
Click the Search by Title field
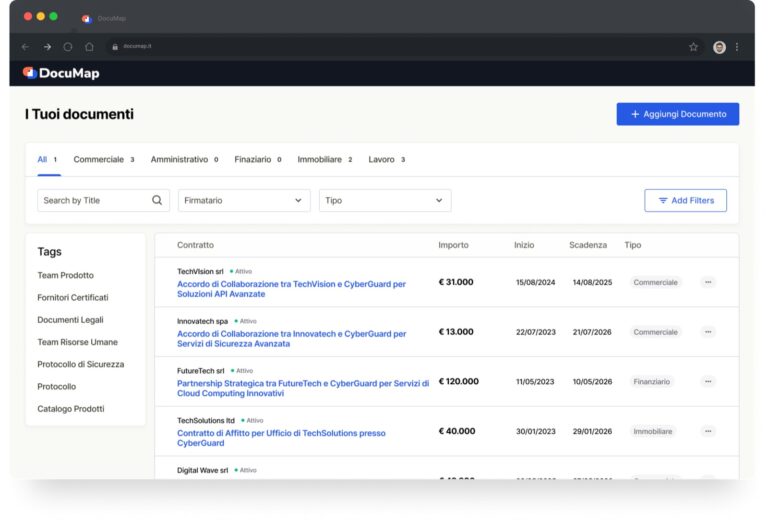coord(103,200)
